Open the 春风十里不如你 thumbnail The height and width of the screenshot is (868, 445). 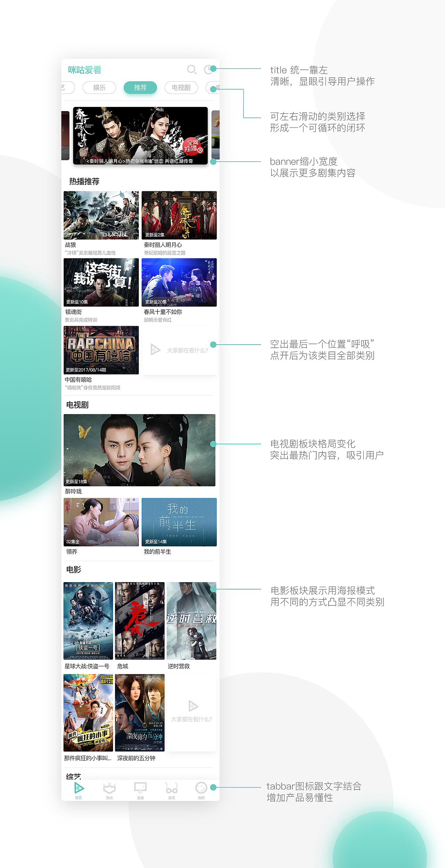tap(179, 282)
